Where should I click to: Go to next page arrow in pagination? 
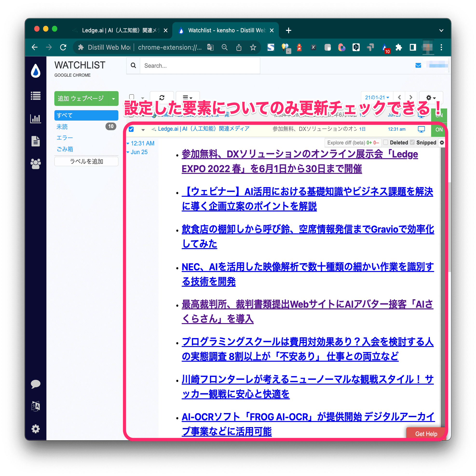click(x=411, y=97)
